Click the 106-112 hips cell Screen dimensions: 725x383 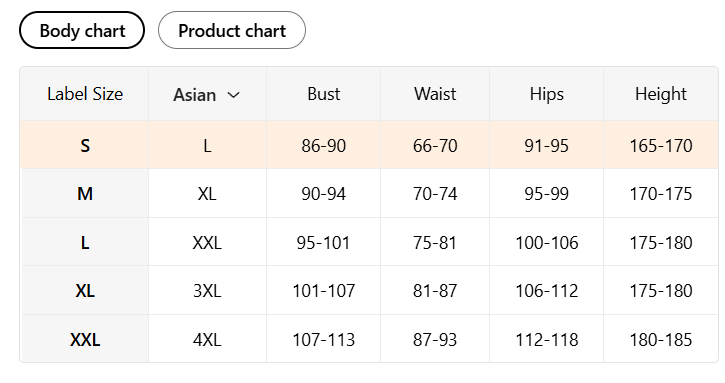click(x=547, y=291)
